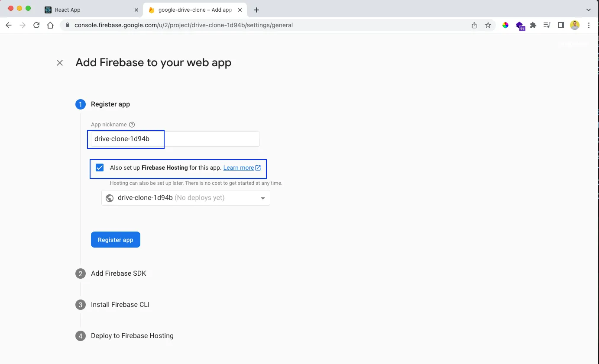Go forward in browser history
Image resolution: width=599 pixels, height=364 pixels.
(23, 25)
